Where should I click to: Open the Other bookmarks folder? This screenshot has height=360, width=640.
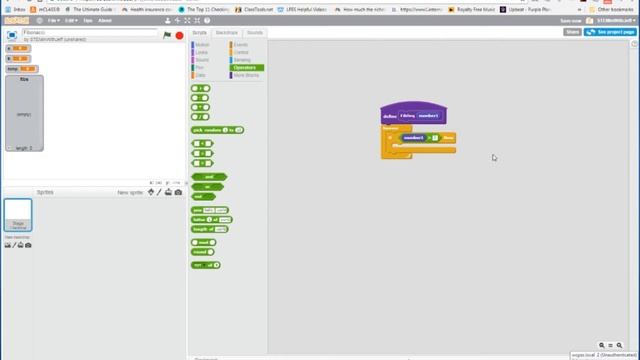click(611, 9)
